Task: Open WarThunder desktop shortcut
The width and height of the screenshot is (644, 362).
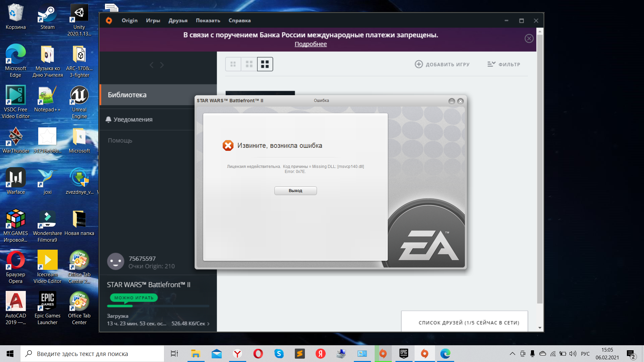Action: click(15, 140)
